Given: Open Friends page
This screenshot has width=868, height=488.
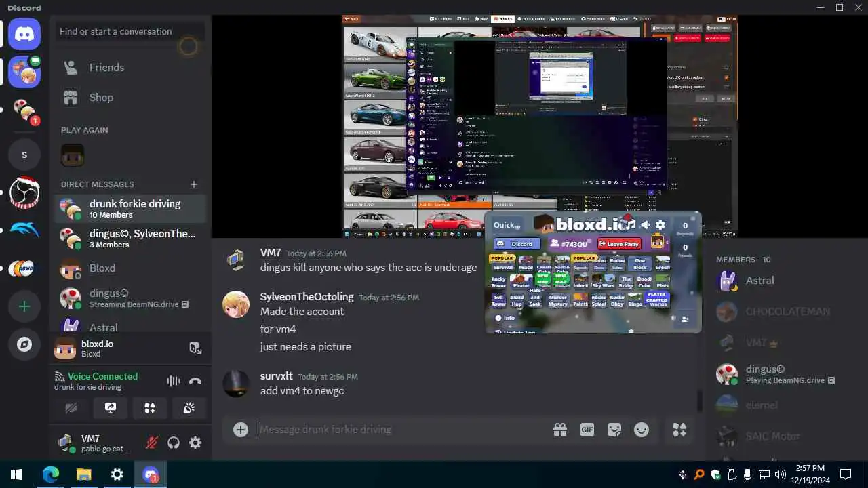Looking at the screenshot, I should coord(130,68).
